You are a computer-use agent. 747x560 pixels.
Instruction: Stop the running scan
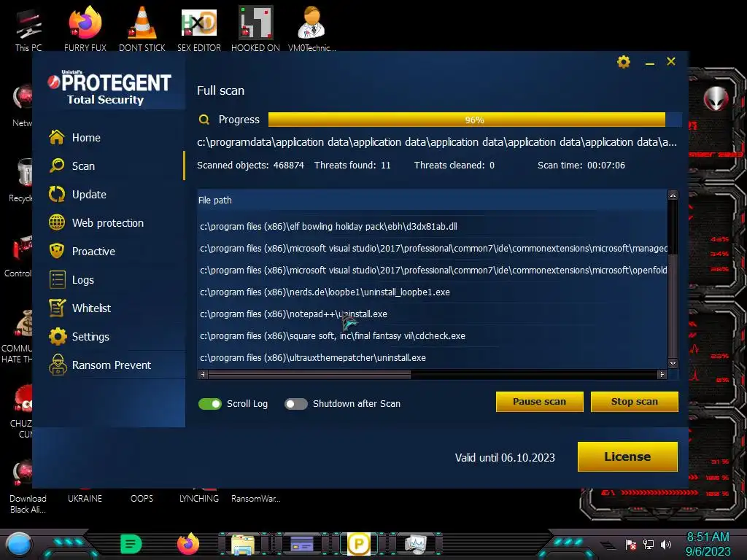point(634,402)
